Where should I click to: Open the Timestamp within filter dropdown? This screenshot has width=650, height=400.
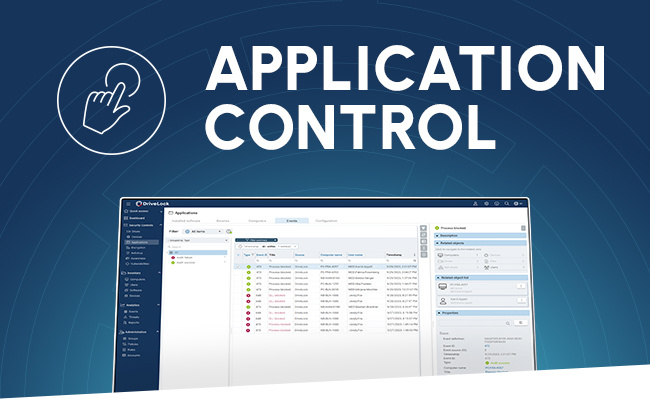tap(266, 246)
